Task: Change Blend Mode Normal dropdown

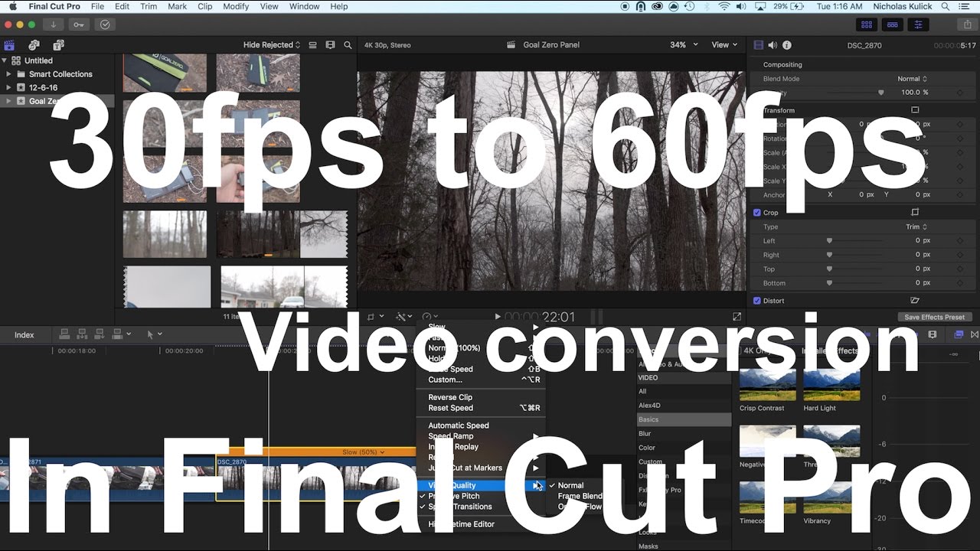Action: 912,79
